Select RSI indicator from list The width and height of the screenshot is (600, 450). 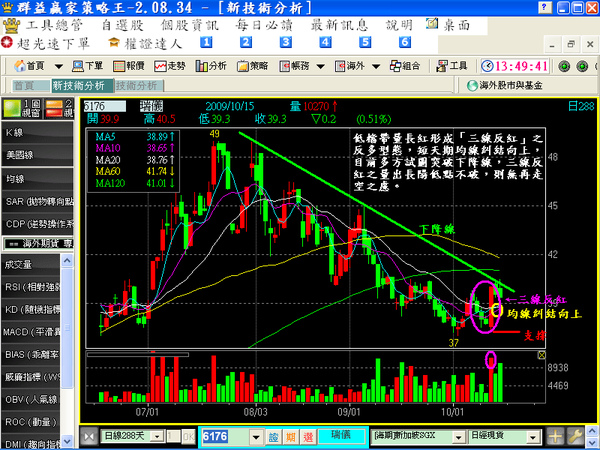(x=31, y=287)
